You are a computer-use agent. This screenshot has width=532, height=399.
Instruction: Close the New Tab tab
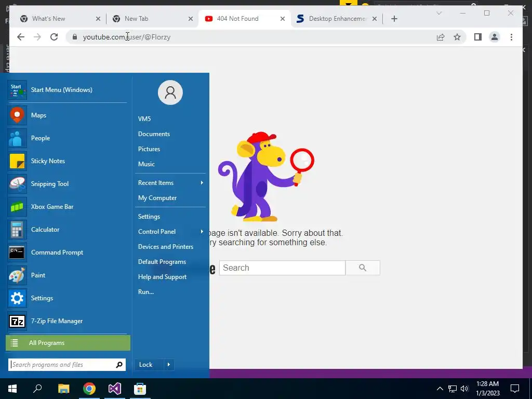(x=191, y=19)
